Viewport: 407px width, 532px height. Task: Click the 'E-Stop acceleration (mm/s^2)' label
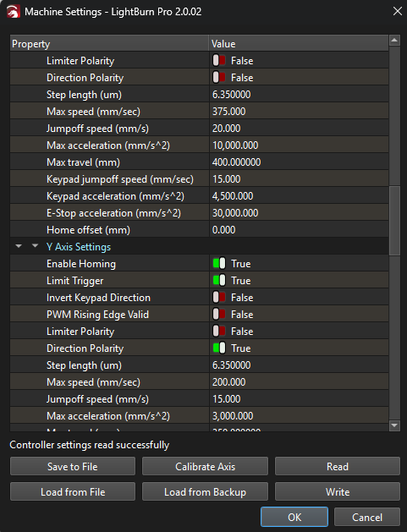click(x=113, y=213)
